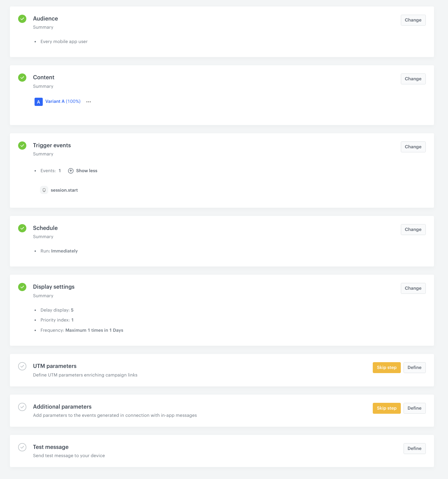The image size is (448, 479).
Task: Click the gray circle icon beside Test message
Action: coord(22,447)
